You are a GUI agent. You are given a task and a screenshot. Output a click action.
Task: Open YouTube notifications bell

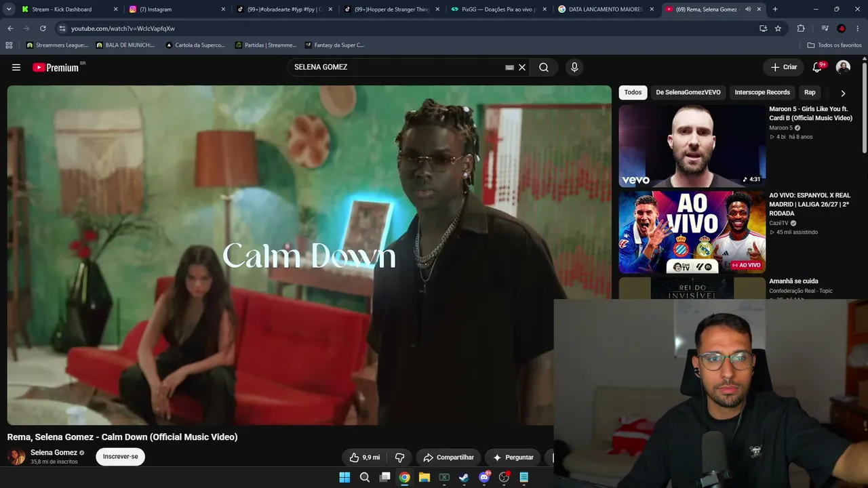818,67
